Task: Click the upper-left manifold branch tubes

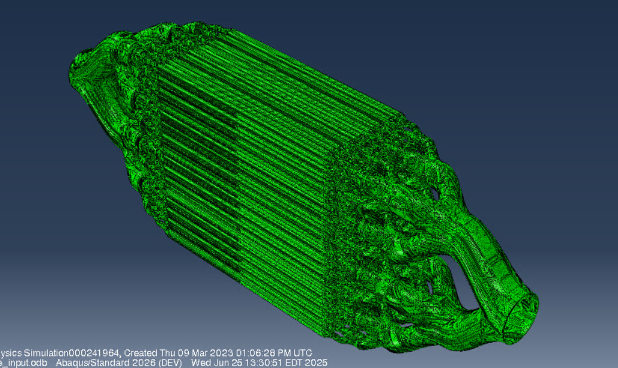Action: [x=118, y=59]
